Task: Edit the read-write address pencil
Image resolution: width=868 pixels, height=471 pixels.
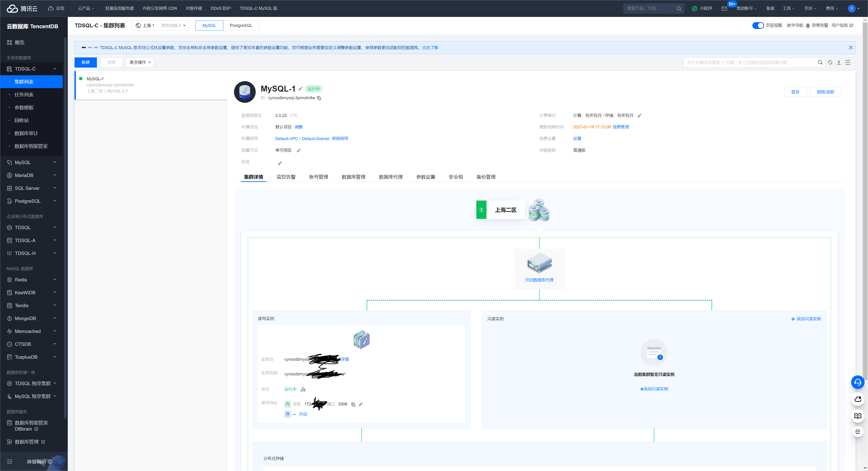Action: 360,404
